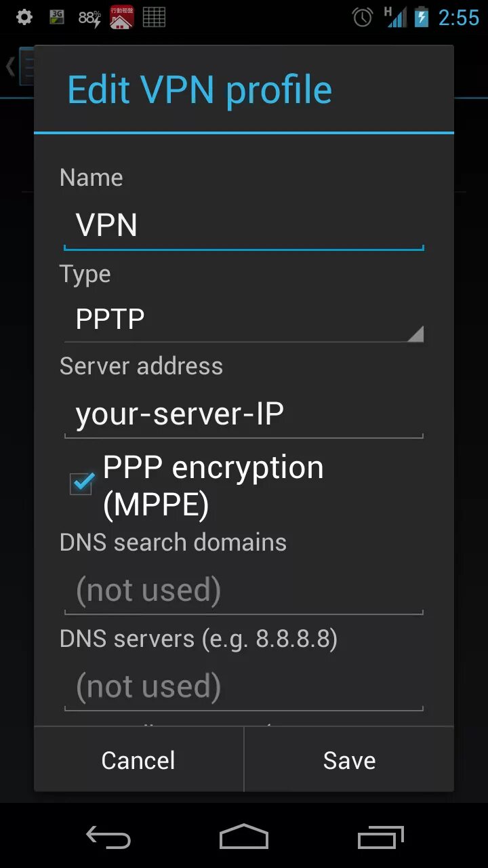Save the VPN profile

349,760
